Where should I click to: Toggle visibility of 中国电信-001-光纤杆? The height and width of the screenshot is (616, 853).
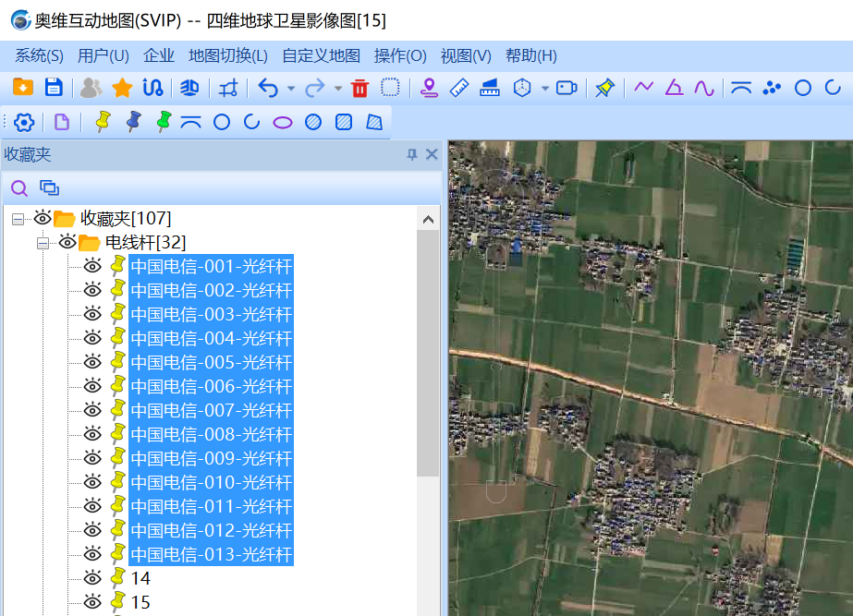[x=92, y=266]
